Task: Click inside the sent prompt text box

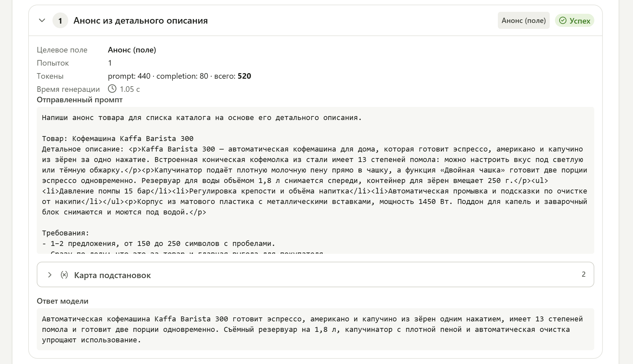Action: pos(316,180)
